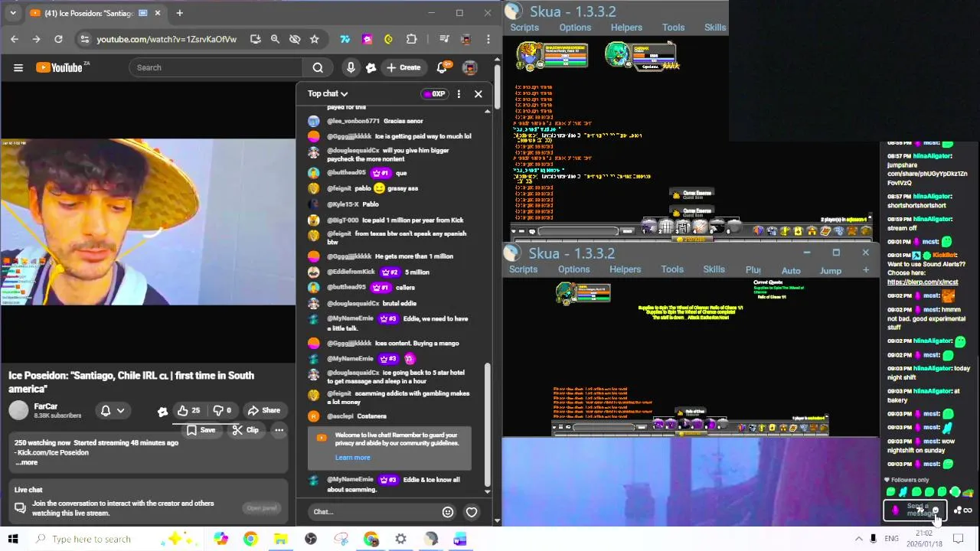Screen dimensions: 980x551
Task: Open Helpers menu in background Skua window
Action: [626, 28]
